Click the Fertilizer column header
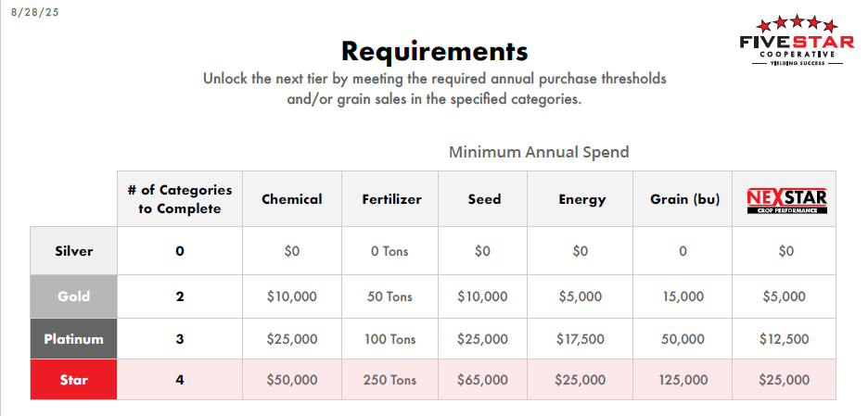Image resolution: width=868 pixels, height=416 pixels. 391,198
